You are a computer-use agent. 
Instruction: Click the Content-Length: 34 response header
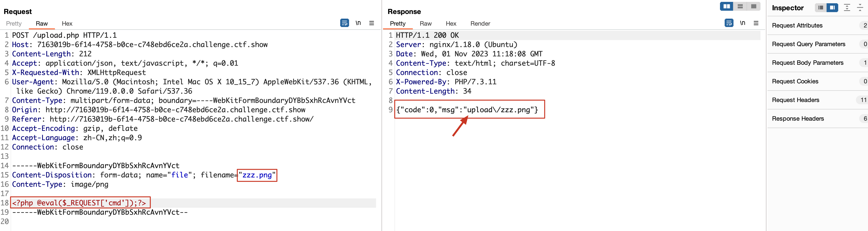[x=434, y=91]
